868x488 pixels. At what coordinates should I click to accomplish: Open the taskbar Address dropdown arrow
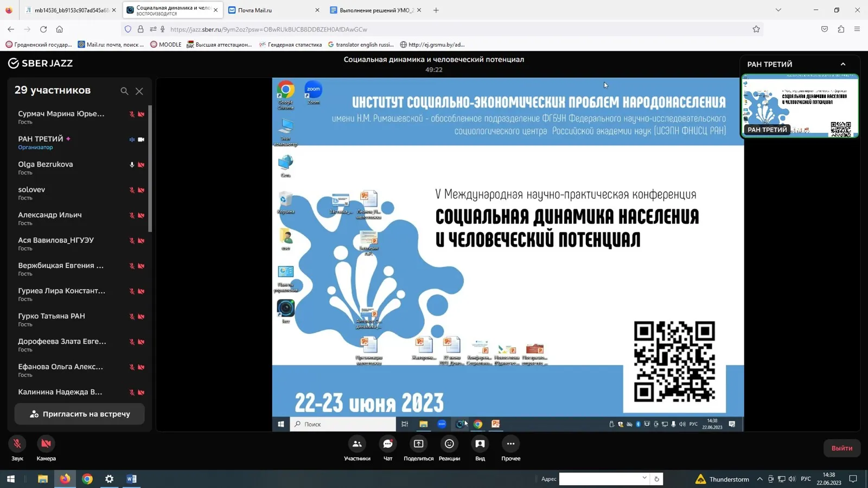point(644,478)
